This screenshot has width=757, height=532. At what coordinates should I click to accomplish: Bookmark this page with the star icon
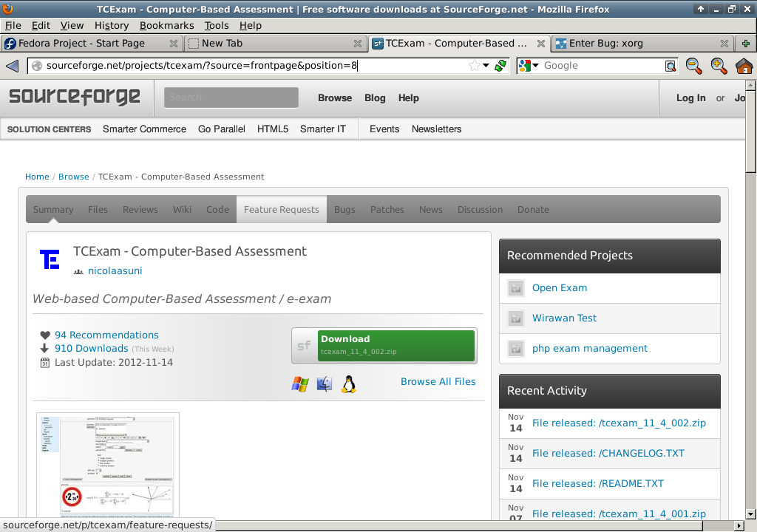[x=474, y=66]
